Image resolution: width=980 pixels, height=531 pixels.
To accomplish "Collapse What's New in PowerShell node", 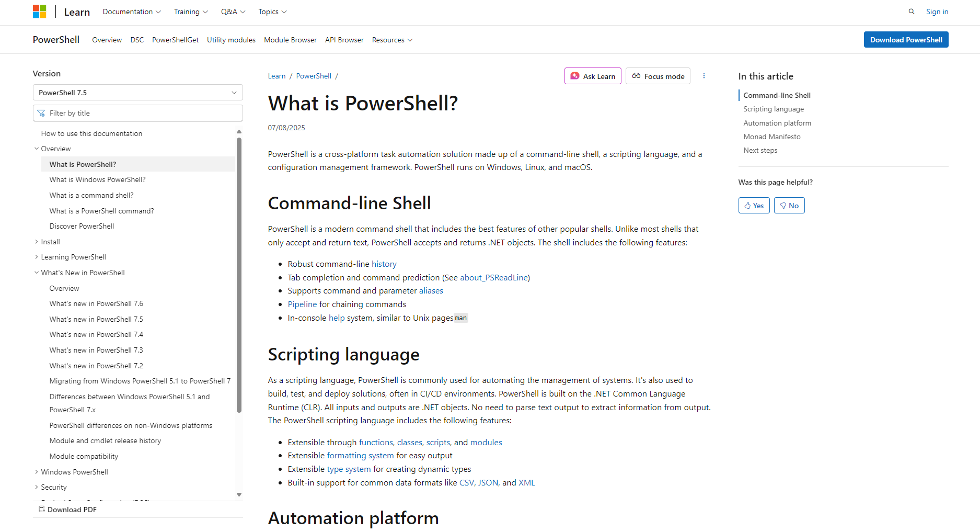I will coord(37,273).
